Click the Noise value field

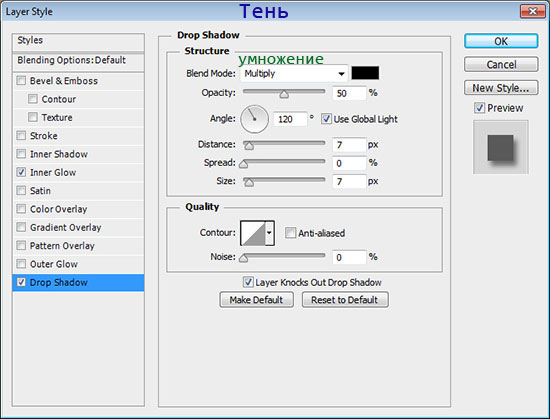pos(349,257)
